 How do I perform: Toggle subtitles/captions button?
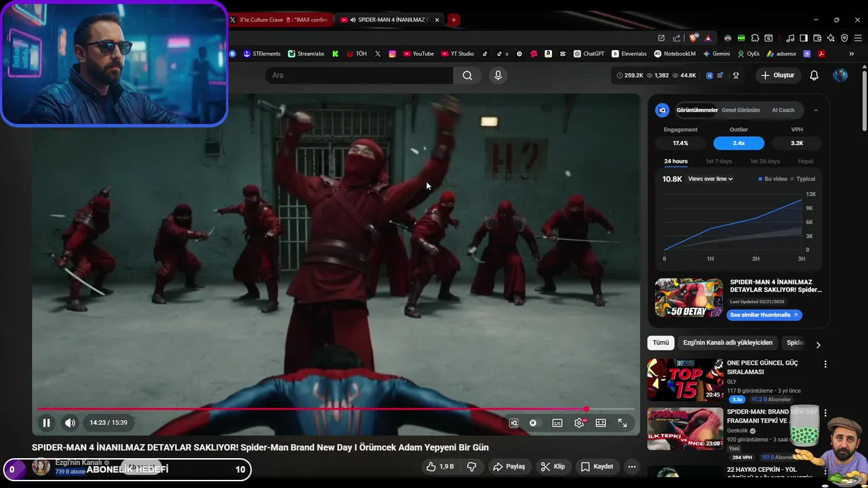(557, 423)
